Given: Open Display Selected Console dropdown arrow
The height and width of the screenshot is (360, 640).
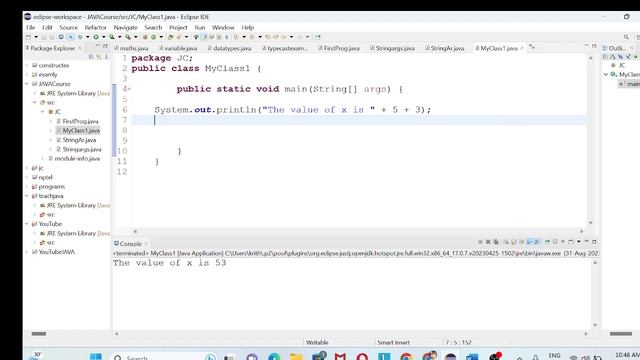Looking at the screenshot, I should click(x=562, y=242).
